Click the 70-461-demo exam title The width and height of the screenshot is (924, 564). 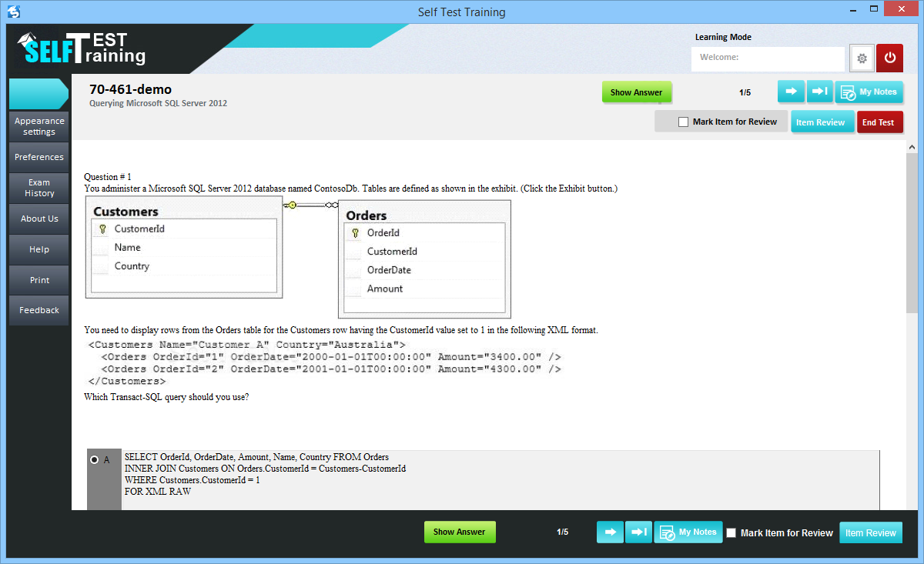pyautogui.click(x=130, y=89)
